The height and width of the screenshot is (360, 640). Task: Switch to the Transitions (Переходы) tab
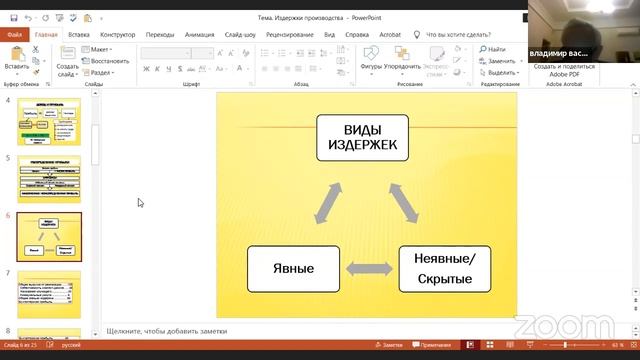160,35
